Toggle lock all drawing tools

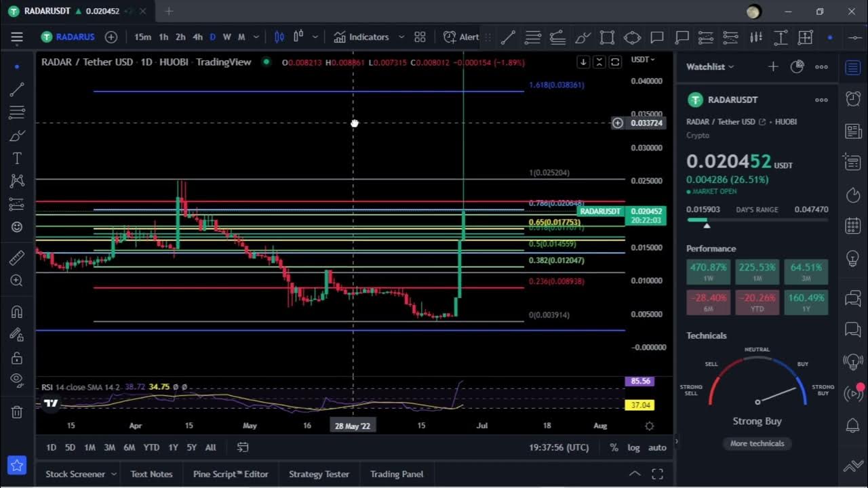tap(17, 357)
